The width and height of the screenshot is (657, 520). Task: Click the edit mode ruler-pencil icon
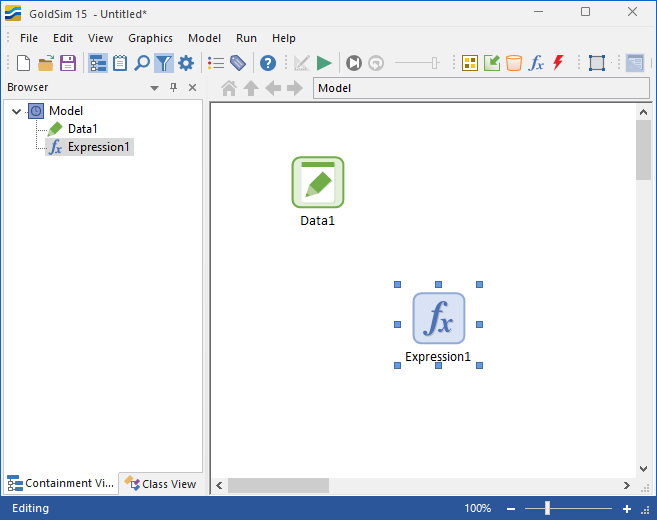click(x=302, y=63)
